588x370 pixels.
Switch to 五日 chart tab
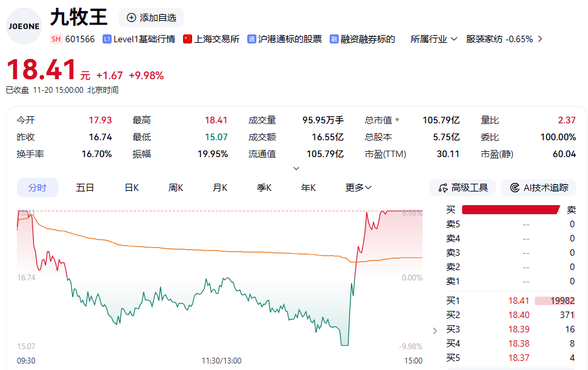point(85,188)
